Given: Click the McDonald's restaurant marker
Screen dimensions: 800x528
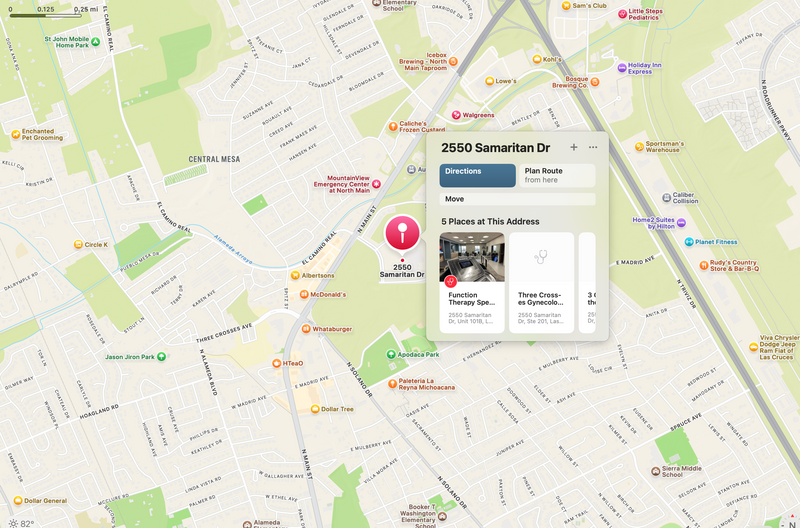Looking at the screenshot, I should (304, 294).
